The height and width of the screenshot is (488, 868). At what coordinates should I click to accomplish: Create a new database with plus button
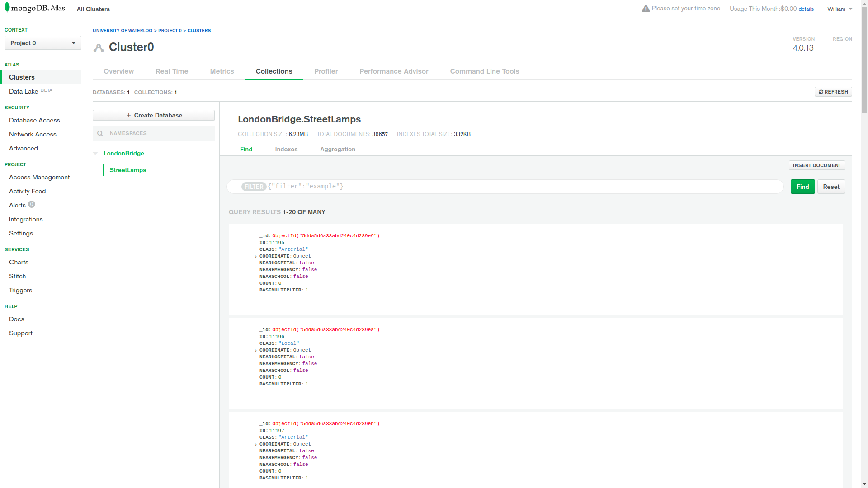[153, 115]
